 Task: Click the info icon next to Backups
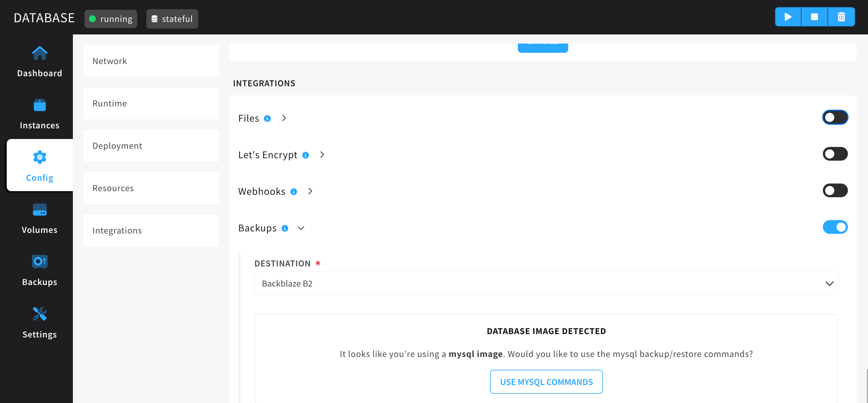[285, 228]
